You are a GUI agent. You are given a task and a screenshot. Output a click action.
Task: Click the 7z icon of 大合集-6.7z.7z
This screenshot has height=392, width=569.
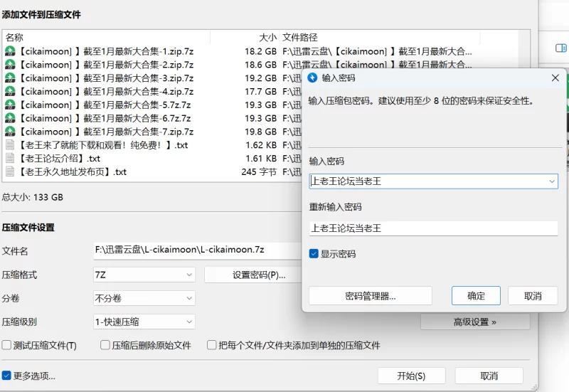point(10,118)
